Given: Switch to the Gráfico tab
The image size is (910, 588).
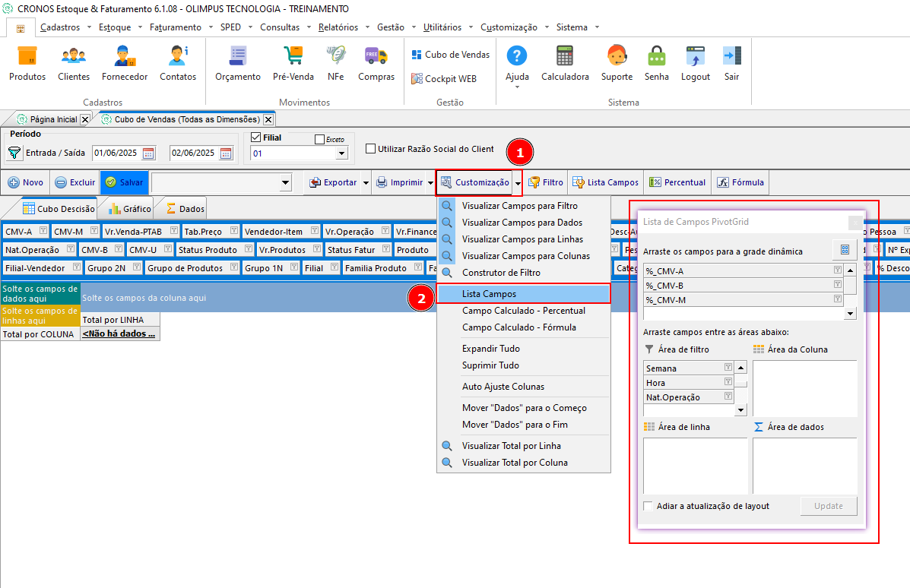Looking at the screenshot, I should tap(130, 209).
